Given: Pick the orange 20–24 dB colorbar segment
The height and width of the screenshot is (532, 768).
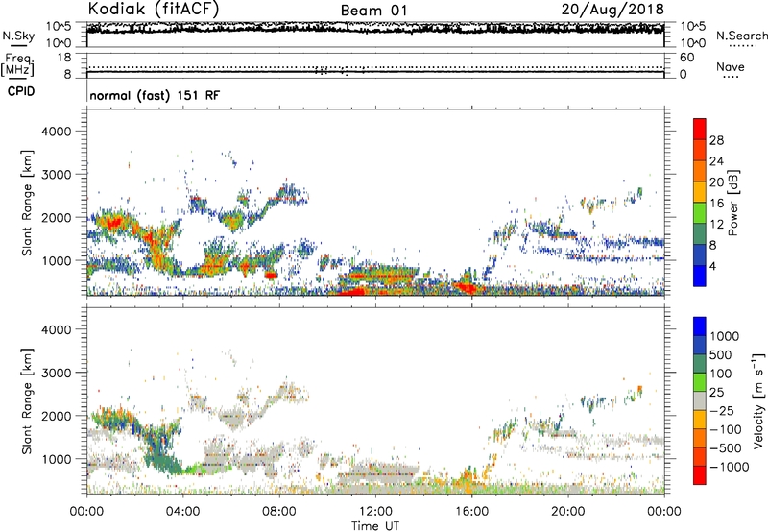Looking at the screenshot, I should pyautogui.click(x=700, y=172).
